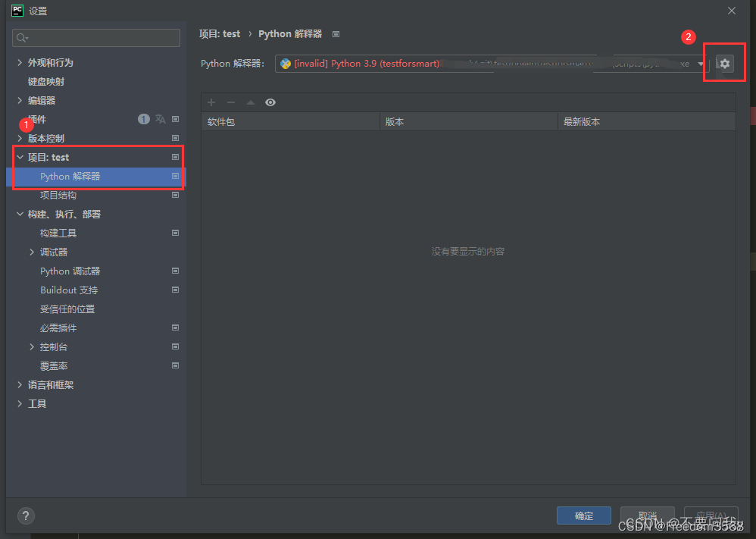Click the add package plus icon
The width and height of the screenshot is (756, 539).
(x=211, y=102)
